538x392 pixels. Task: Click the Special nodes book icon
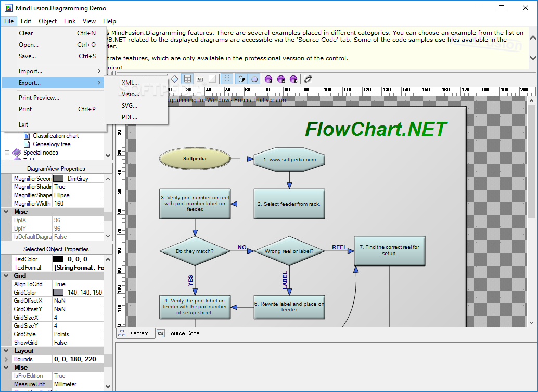(x=17, y=153)
